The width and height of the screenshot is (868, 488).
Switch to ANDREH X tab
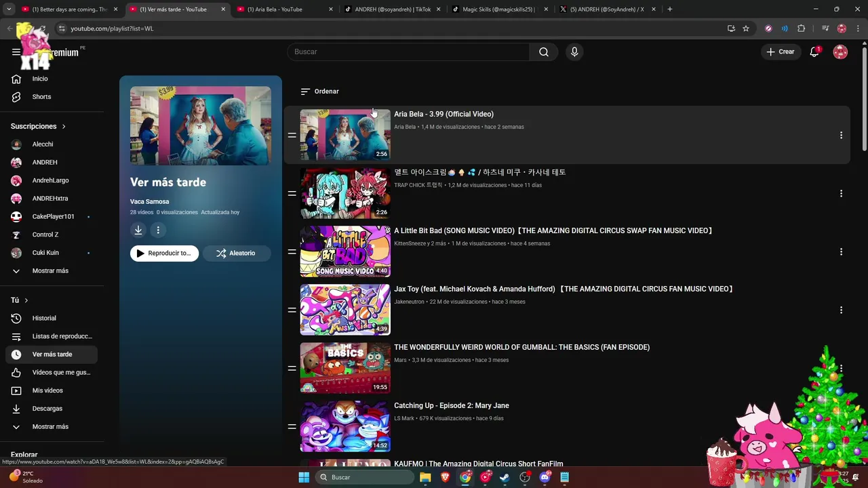(x=606, y=9)
